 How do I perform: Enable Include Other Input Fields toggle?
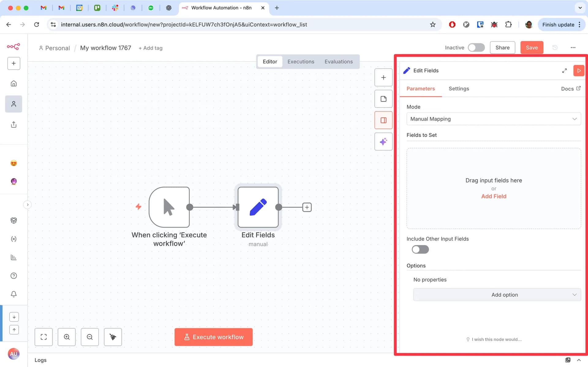(420, 249)
